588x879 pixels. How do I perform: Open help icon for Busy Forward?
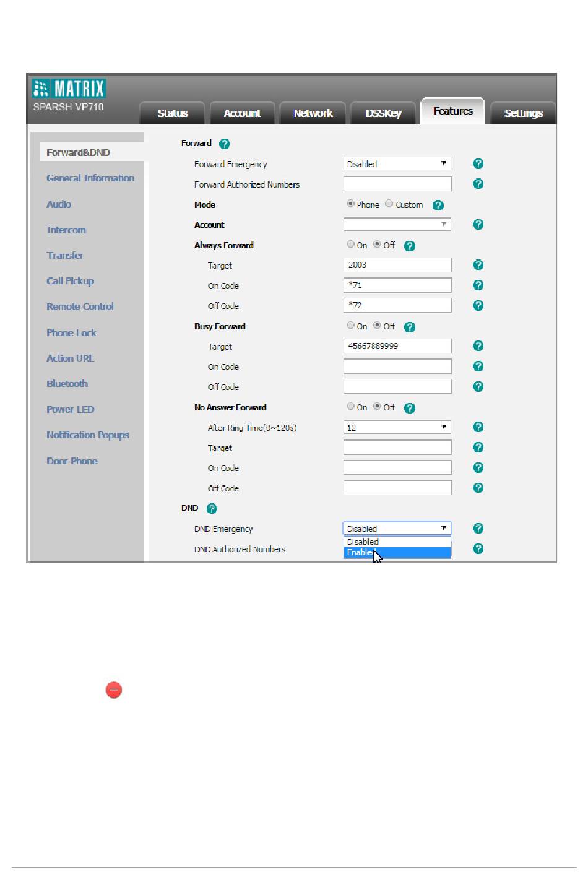[410, 327]
